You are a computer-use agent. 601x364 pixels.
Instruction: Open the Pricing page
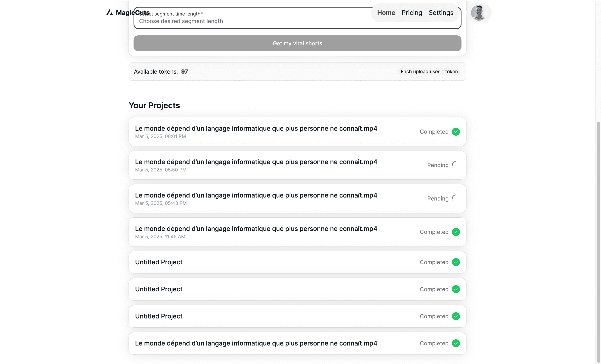(x=412, y=13)
